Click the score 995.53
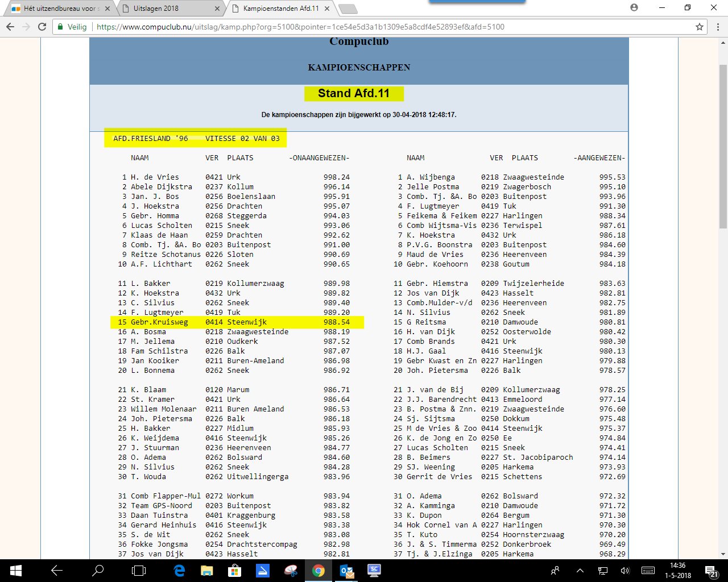Viewport: 728px width, 582px height. coord(613,177)
